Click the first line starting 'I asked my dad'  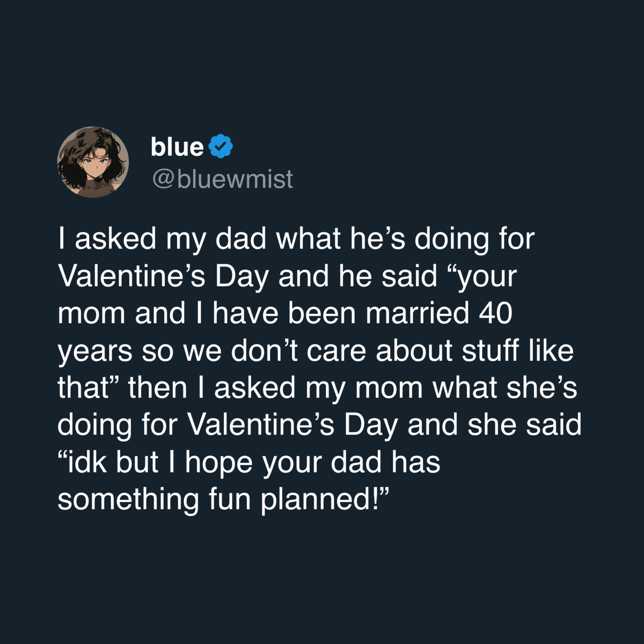pyautogui.click(x=296, y=239)
